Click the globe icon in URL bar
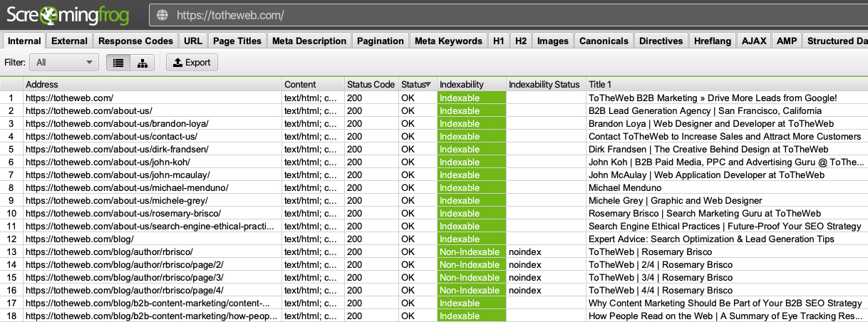The image size is (868, 322). [162, 15]
